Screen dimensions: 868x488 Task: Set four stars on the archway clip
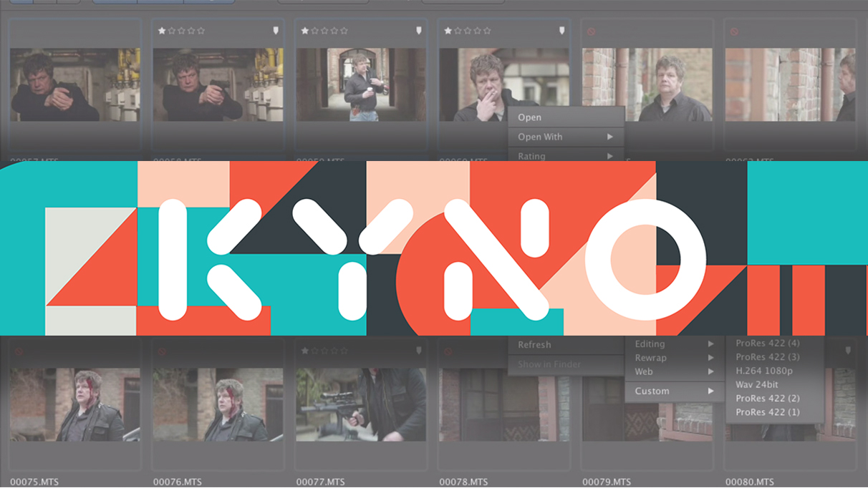click(x=334, y=31)
